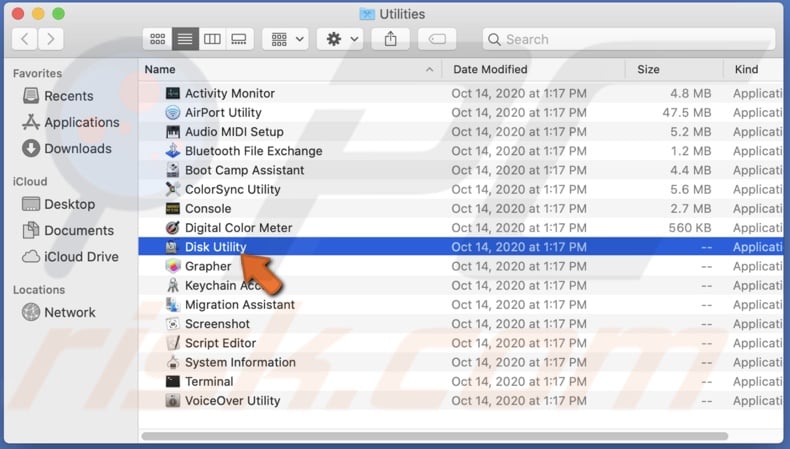Image resolution: width=790 pixels, height=449 pixels.
Task: Open Network in sidebar
Action: pos(58,312)
